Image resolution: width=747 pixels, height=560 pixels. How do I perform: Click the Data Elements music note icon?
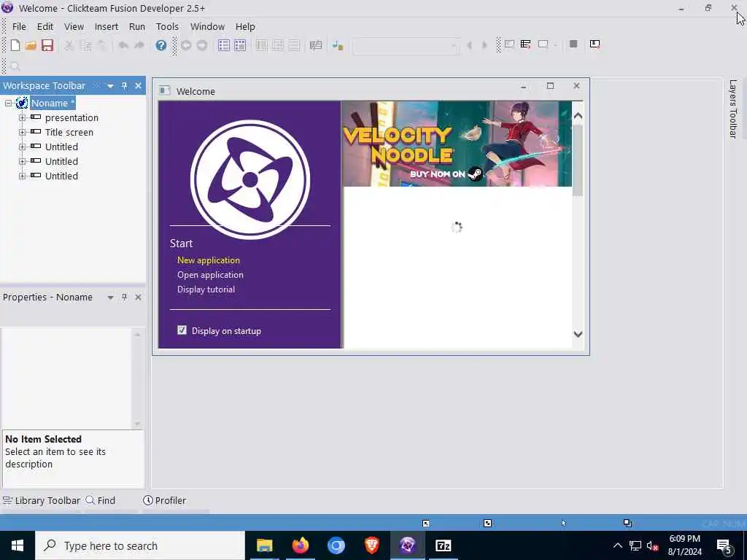click(338, 45)
